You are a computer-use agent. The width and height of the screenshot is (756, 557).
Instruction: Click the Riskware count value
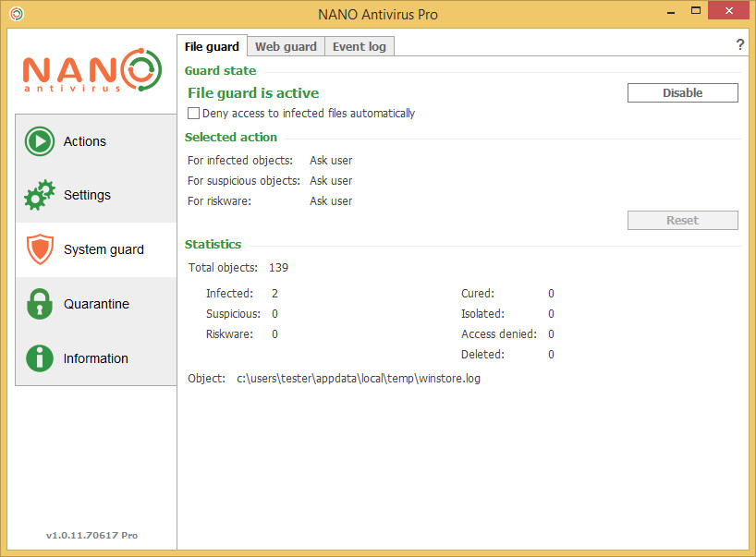(274, 333)
